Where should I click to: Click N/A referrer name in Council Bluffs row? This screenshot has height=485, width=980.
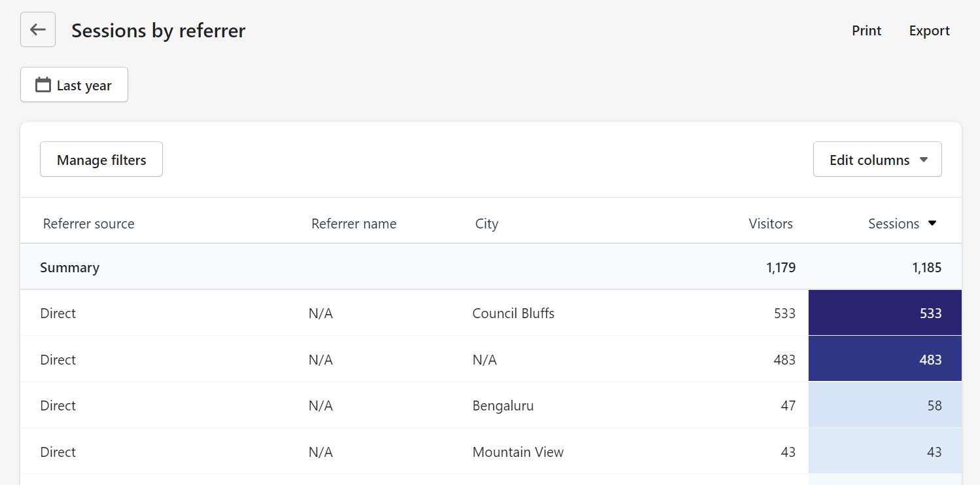point(321,314)
